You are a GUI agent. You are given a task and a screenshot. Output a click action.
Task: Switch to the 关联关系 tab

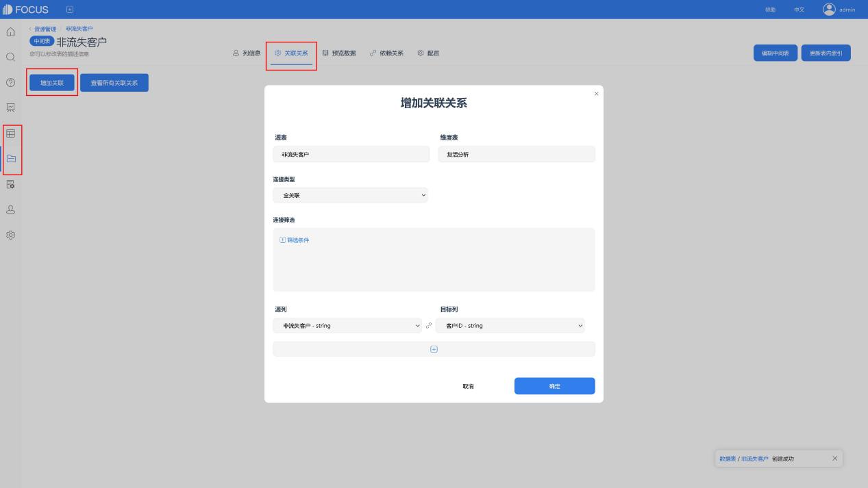click(291, 53)
